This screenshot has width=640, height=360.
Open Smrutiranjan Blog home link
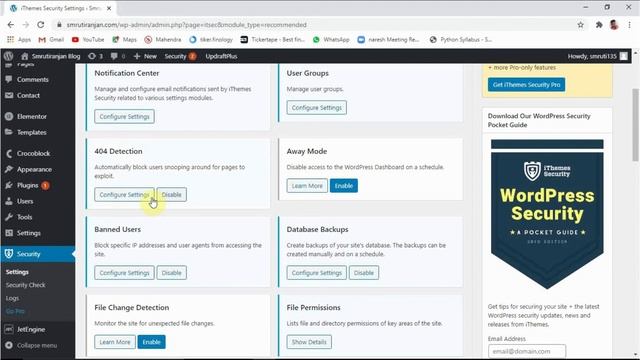pos(51,56)
